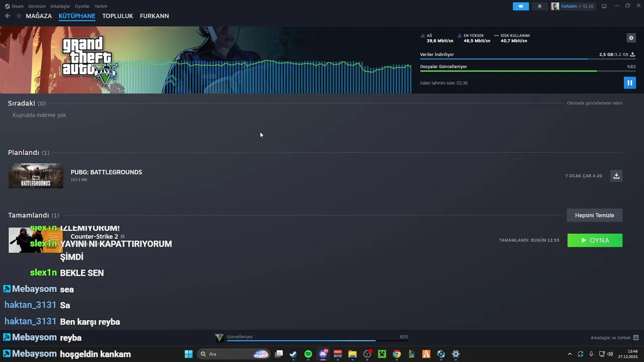Click the PUBG: BATTLEGROUNDS title
Screen dimensions: 644x362
pyautogui.click(x=106, y=172)
